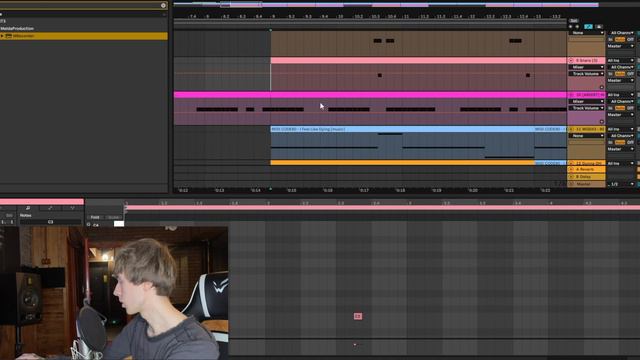Click the arrangement overview bar at top
This screenshot has height=360, width=640.
click(x=386, y=5)
